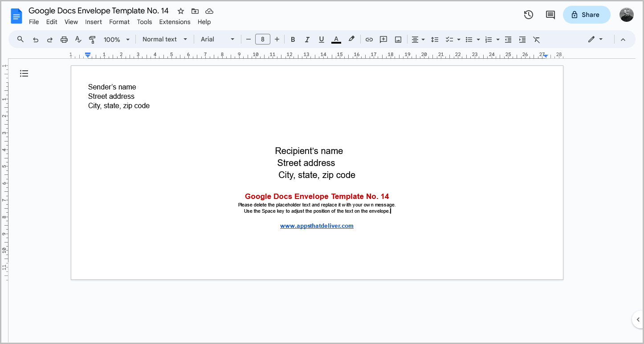Screen dimensions: 644x344
Task: Insert a checklist
Action: (x=449, y=40)
